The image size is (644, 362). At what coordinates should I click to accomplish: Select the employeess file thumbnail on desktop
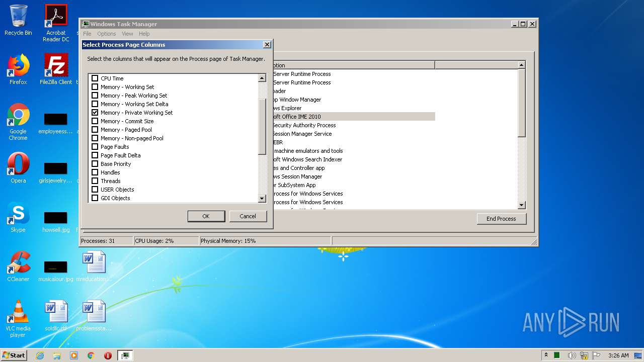tap(56, 123)
